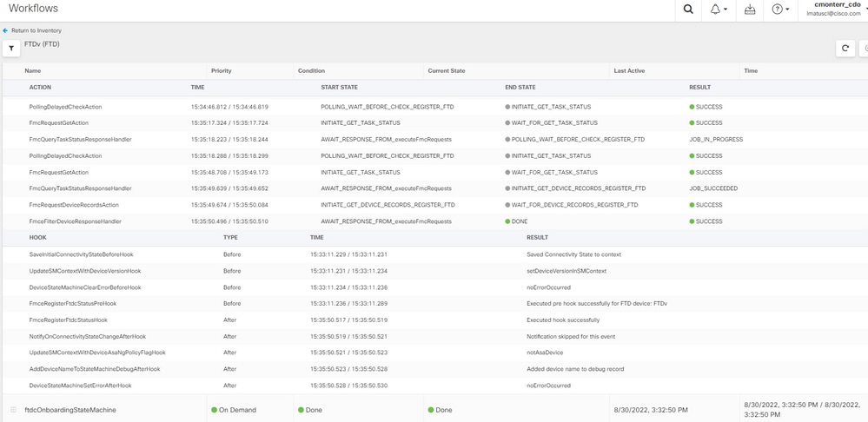Viewport: 868px width, 422px height.
Task: Click the Done cell in Condition column
Action: [x=310, y=411]
